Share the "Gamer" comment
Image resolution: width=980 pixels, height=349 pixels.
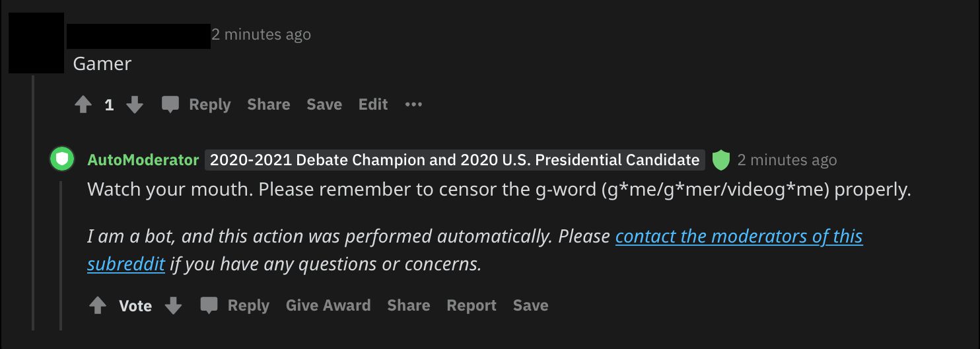(269, 104)
